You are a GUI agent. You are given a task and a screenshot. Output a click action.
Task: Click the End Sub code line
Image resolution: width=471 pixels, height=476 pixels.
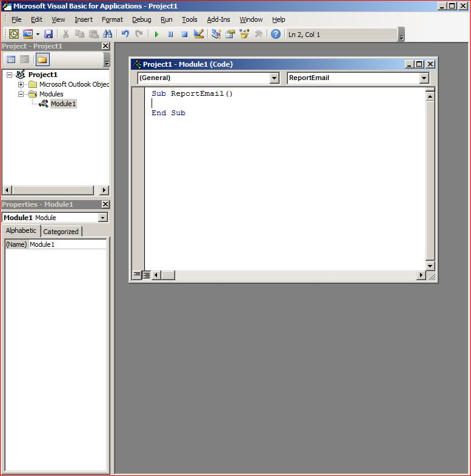(169, 113)
